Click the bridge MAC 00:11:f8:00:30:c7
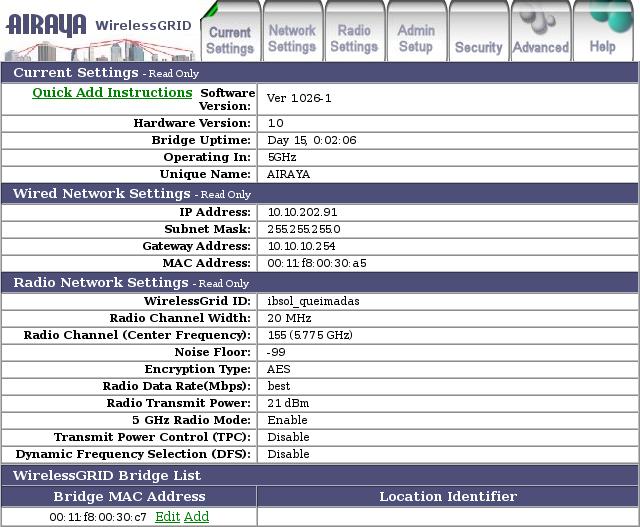This screenshot has height=527, width=640. [x=98, y=518]
